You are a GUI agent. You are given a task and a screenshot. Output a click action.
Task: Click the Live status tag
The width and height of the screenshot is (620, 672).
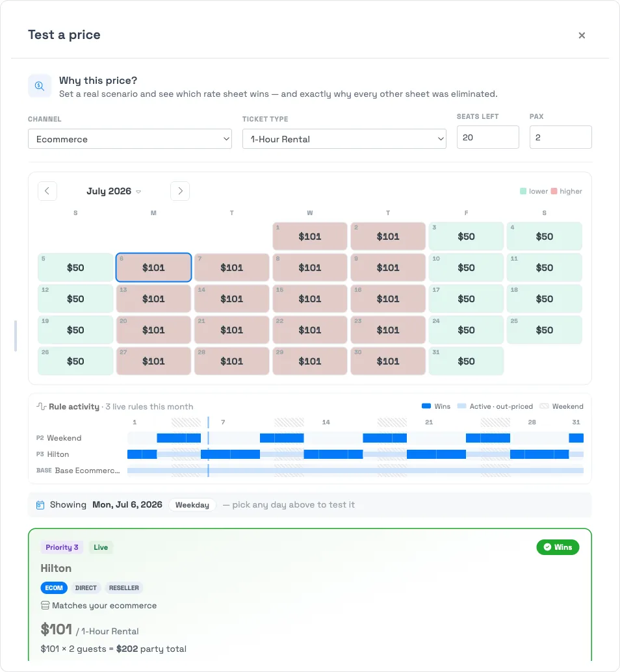[x=101, y=547]
